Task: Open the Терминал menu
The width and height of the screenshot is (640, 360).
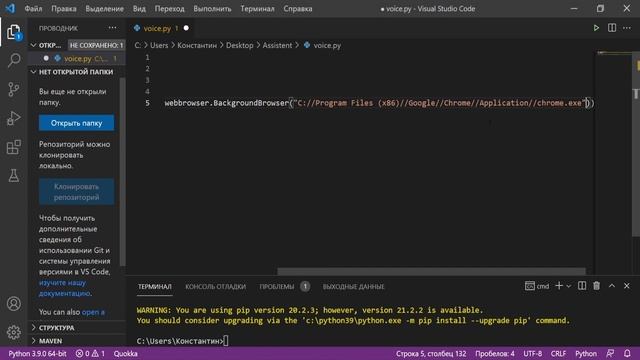Action: click(257, 9)
